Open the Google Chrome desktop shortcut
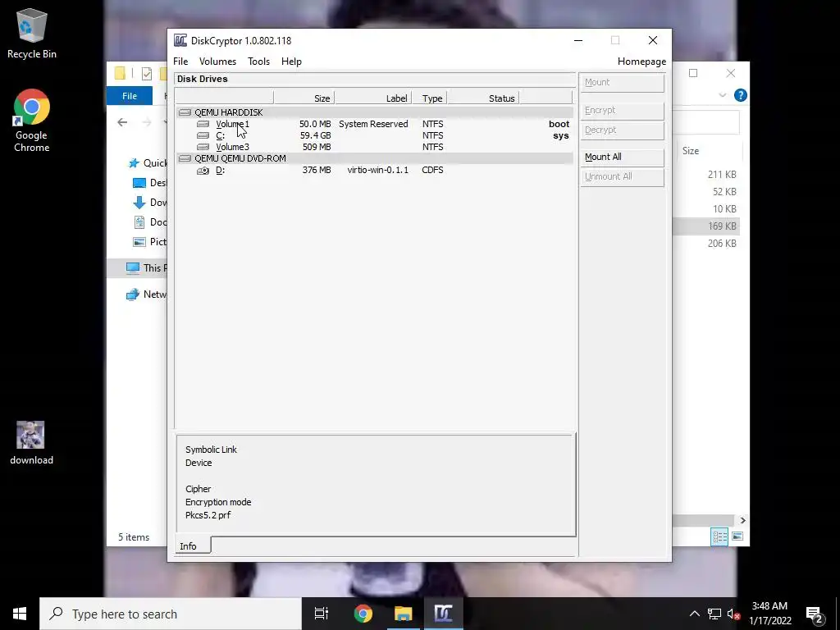 (32, 121)
